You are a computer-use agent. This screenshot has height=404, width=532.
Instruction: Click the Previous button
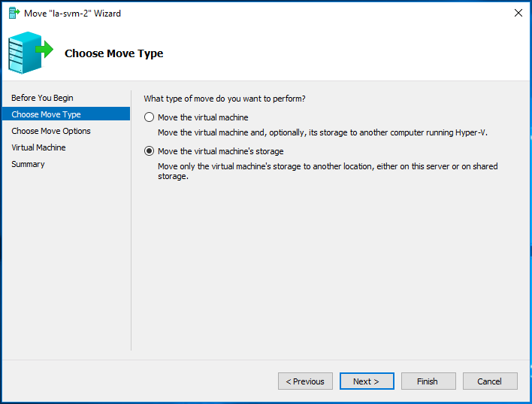pos(305,381)
